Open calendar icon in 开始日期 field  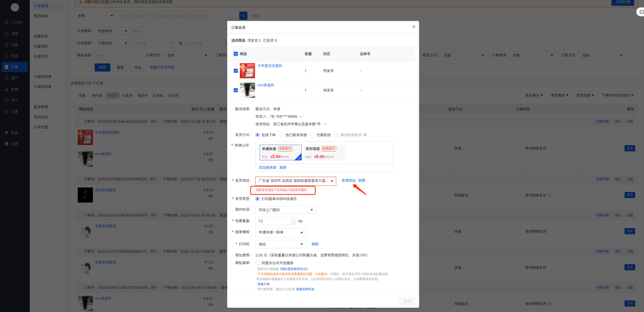171,43
